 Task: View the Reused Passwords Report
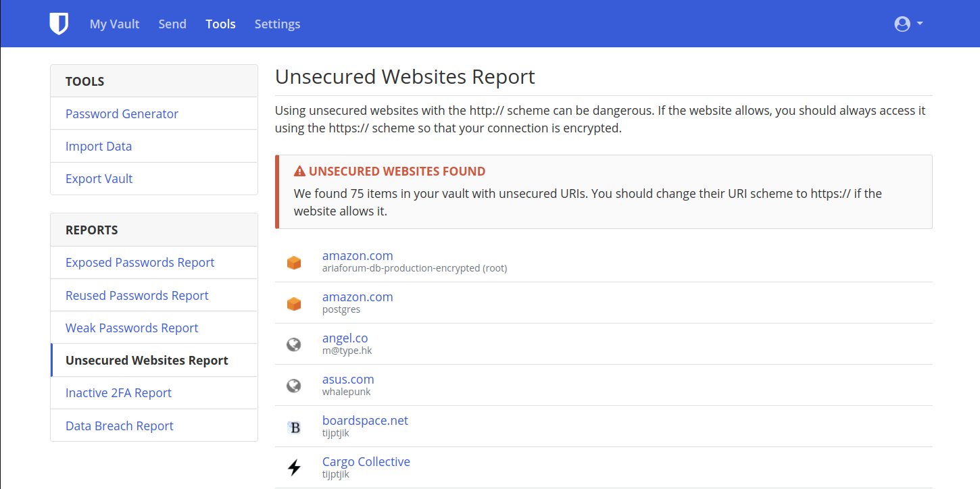tap(154, 295)
